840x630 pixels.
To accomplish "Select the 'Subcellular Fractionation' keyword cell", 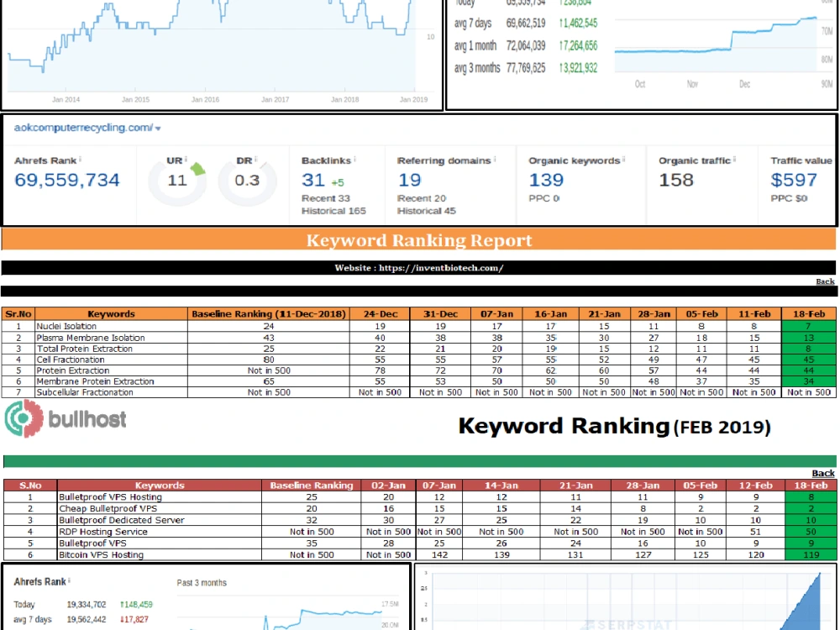I will point(112,392).
